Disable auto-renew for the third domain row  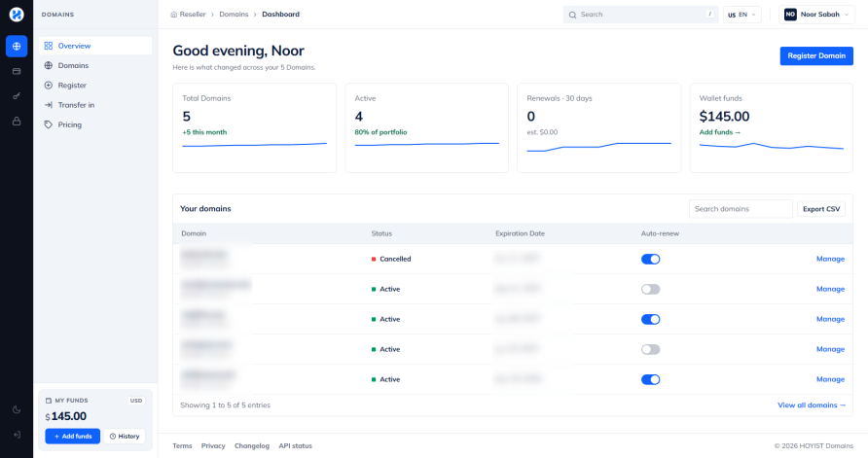[650, 319]
